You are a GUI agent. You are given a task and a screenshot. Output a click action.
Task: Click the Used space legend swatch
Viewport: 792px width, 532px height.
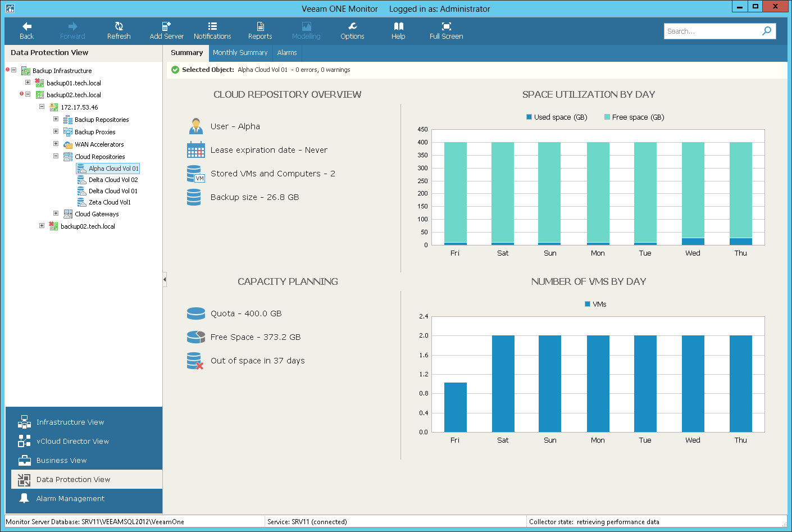[529, 117]
